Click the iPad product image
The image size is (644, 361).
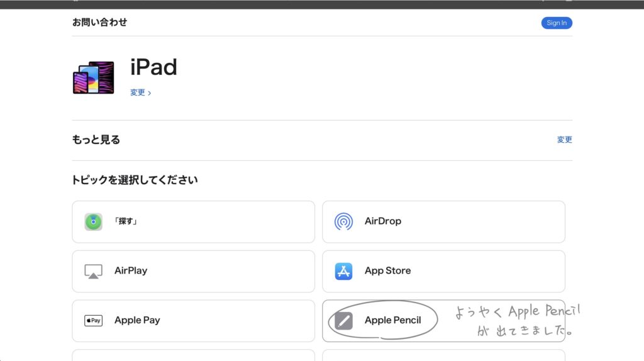[x=94, y=77]
